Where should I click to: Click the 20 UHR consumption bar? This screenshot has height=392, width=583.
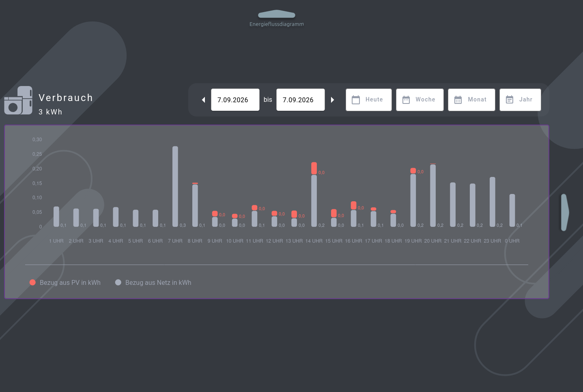click(433, 195)
